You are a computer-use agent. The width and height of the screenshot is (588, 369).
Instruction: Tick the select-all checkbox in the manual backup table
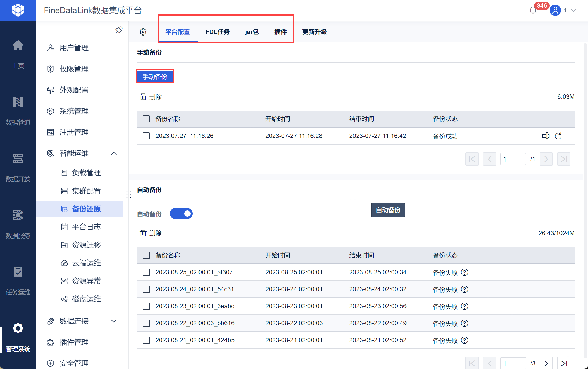coord(146,119)
